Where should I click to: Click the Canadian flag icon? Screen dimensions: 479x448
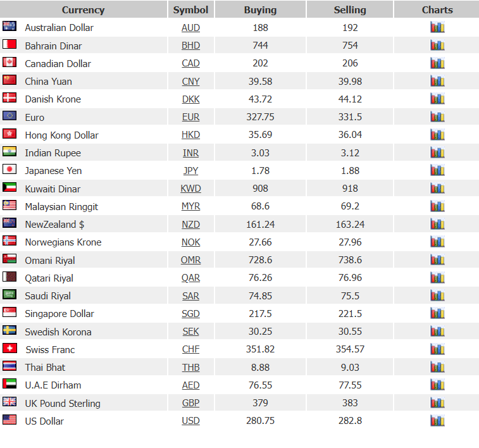coord(9,62)
